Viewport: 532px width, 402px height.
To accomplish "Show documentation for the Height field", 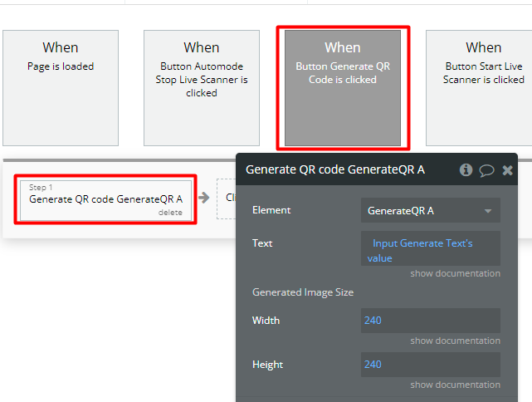I will (x=455, y=385).
